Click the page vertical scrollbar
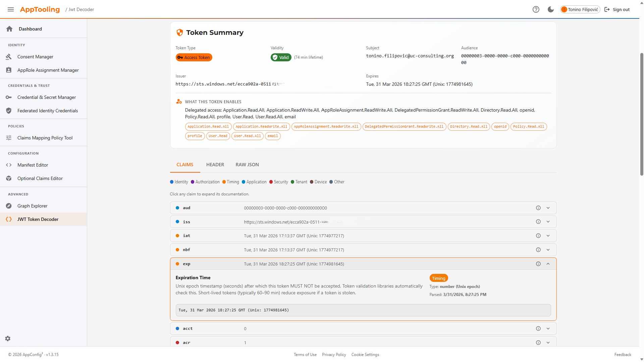644x362 pixels. click(x=642, y=114)
